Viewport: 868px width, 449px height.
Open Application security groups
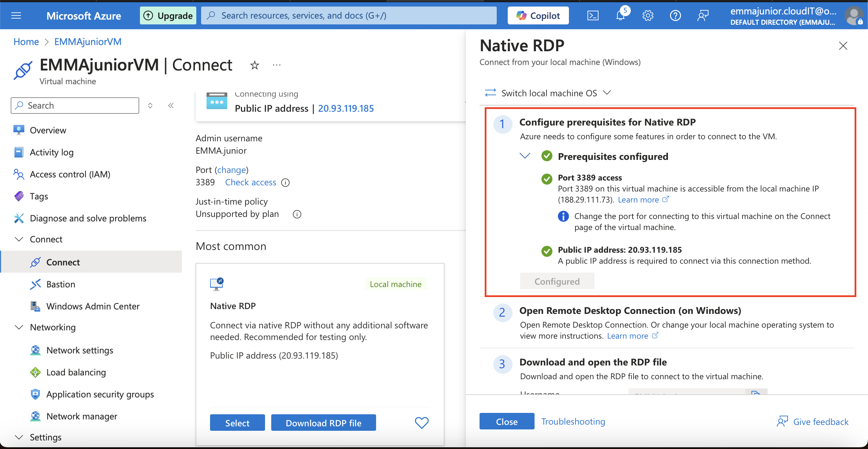click(x=100, y=394)
